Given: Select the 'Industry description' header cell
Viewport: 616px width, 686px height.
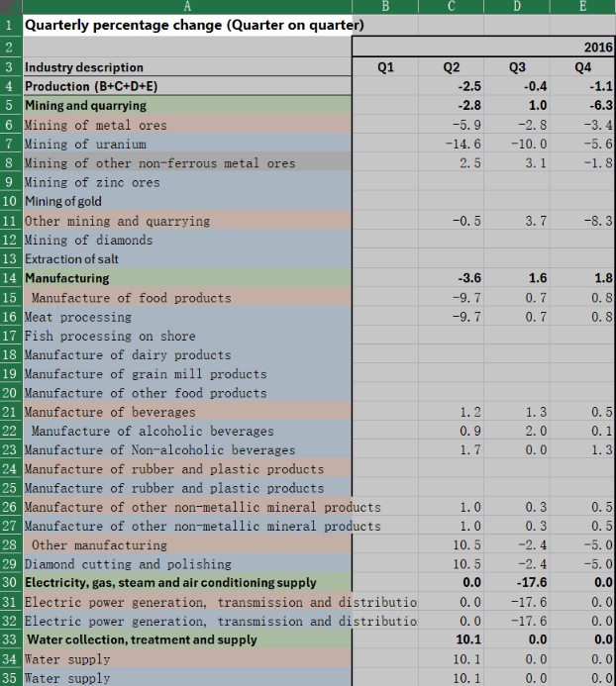Looking at the screenshot, I should tap(84, 67).
